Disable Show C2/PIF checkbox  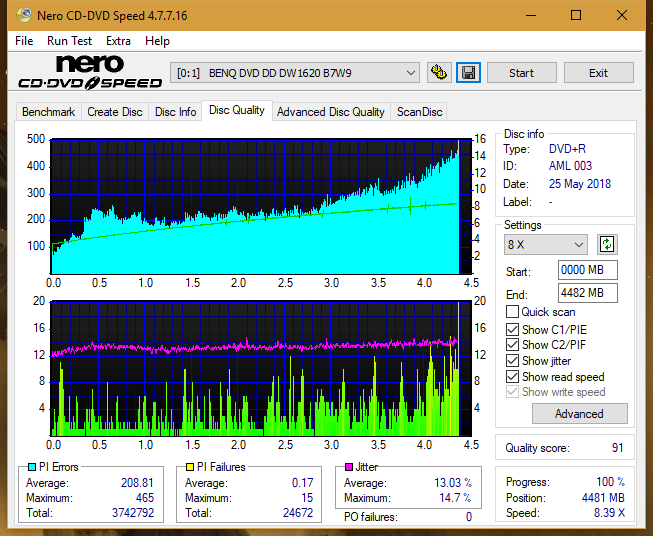point(512,345)
